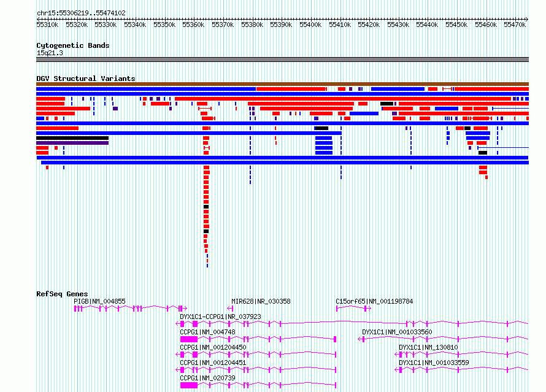
Task: Click the 55400k ruler tick label
Action: click(310, 25)
